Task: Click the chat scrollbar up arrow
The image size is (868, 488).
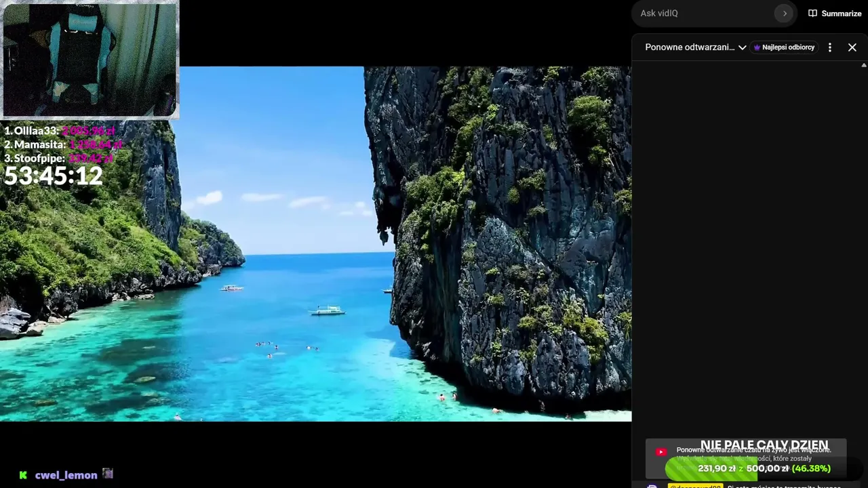Action: (864, 66)
